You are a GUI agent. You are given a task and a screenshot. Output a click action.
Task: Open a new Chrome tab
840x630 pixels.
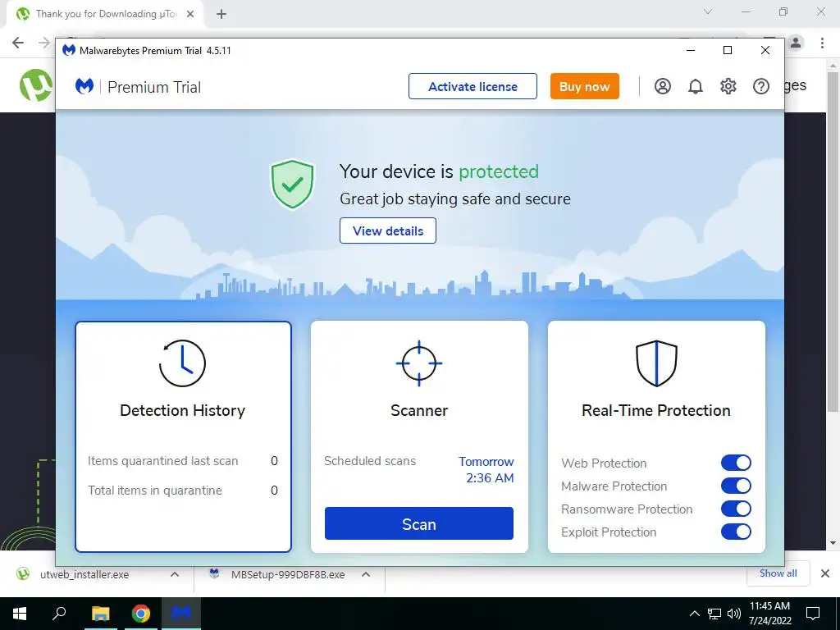[221, 14]
